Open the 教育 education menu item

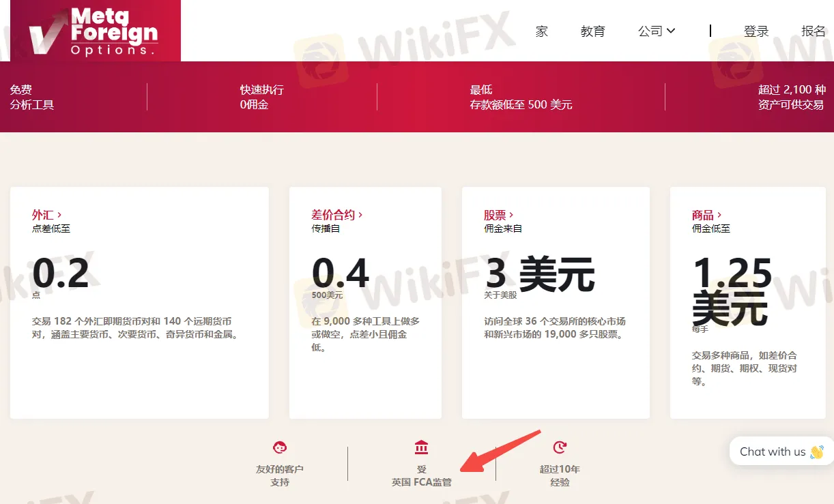[x=593, y=31]
